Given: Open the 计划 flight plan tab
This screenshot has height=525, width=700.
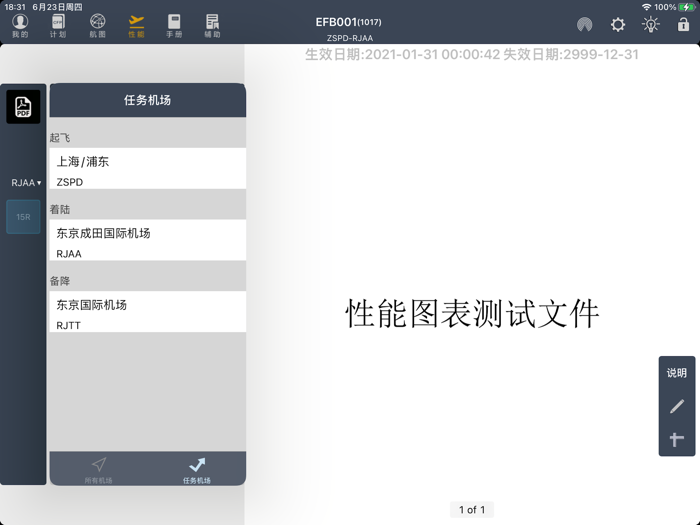Looking at the screenshot, I should pos(58,26).
